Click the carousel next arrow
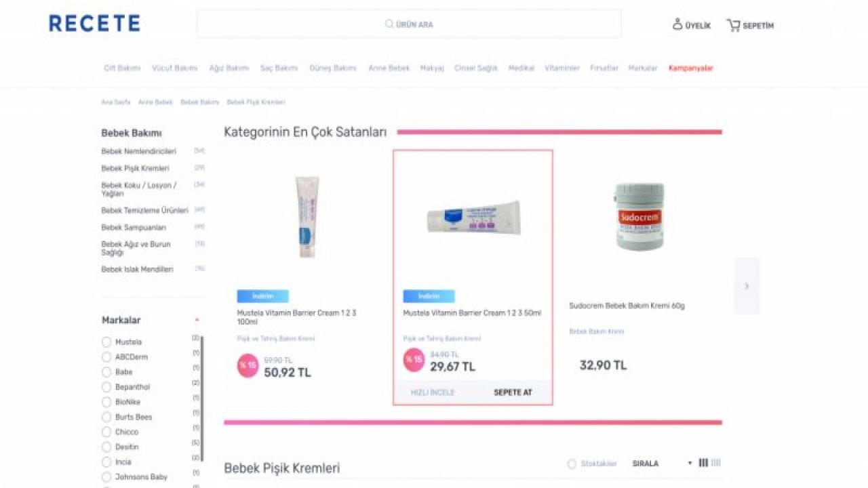The width and height of the screenshot is (868, 488). (x=747, y=286)
